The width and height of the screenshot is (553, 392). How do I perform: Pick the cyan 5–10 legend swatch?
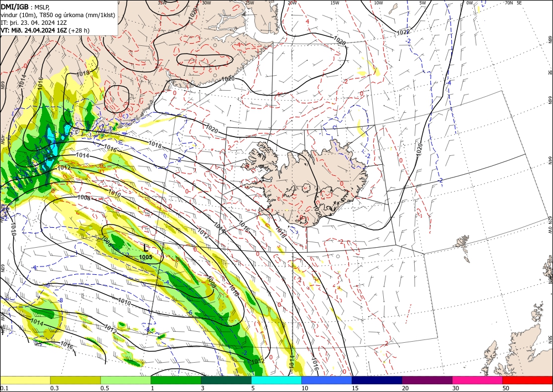coord(276,380)
